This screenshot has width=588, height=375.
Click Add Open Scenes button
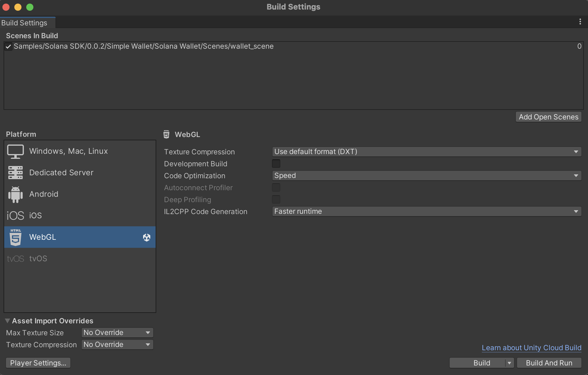[548, 117]
